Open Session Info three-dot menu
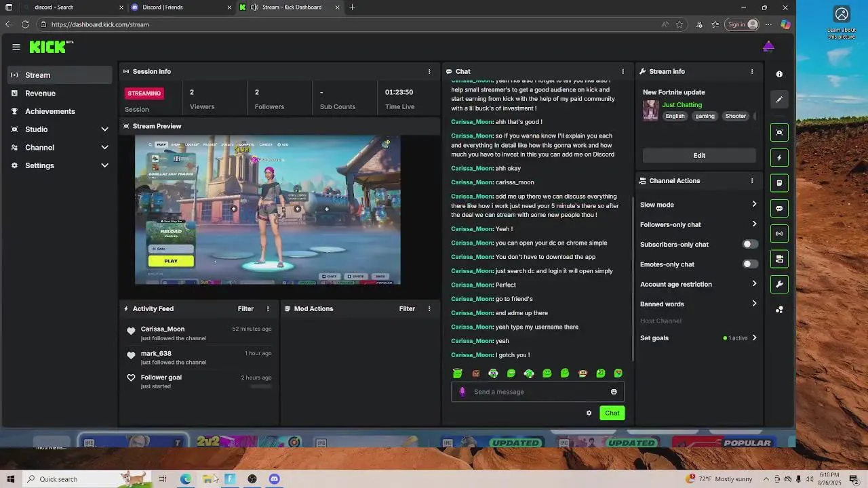Viewport: 868px width, 488px height. coord(429,71)
